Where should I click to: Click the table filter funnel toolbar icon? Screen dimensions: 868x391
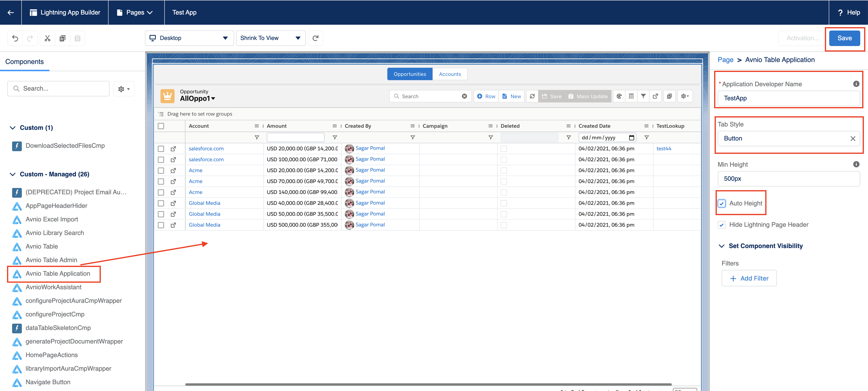pyautogui.click(x=643, y=96)
